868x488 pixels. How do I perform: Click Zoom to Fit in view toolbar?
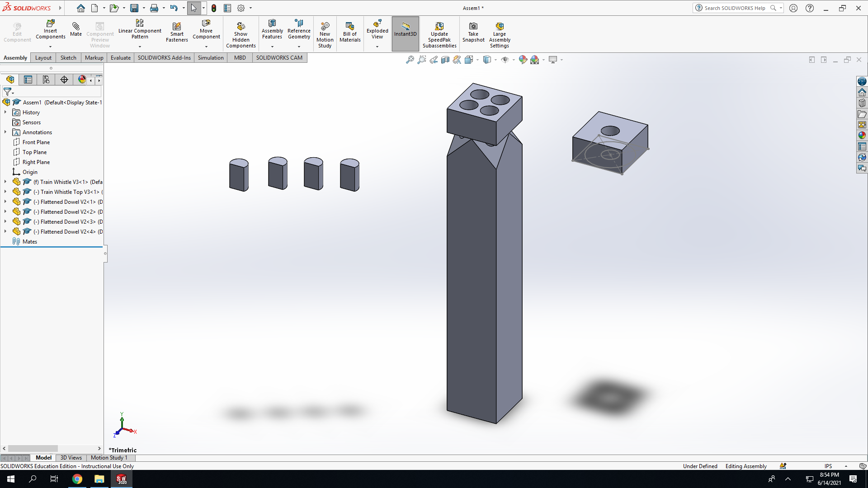410,60
